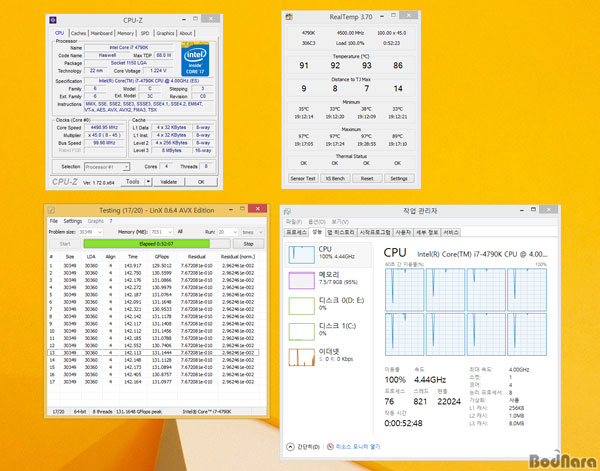Screen dimensions: 600x471
Task: Click the Tools button in CPU-Z
Action: 133,182
